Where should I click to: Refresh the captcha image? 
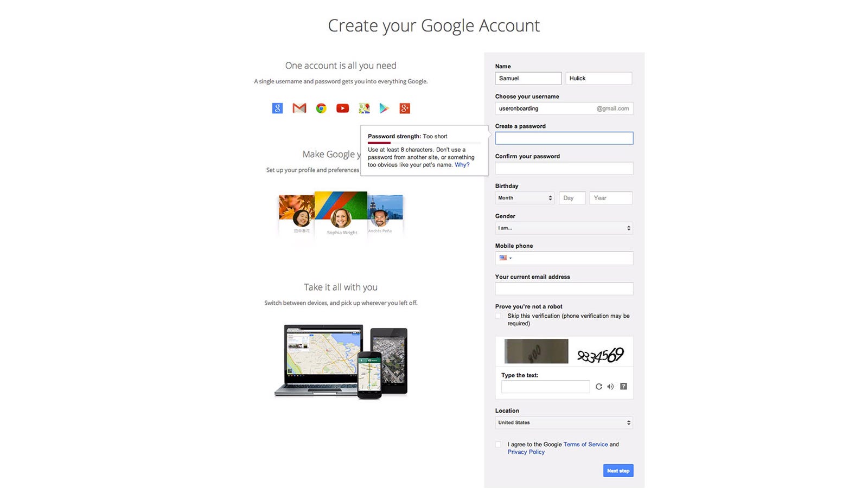click(599, 387)
